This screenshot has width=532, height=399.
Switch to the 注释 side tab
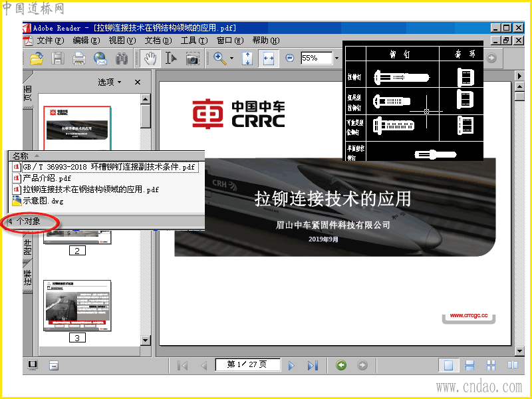27,277
